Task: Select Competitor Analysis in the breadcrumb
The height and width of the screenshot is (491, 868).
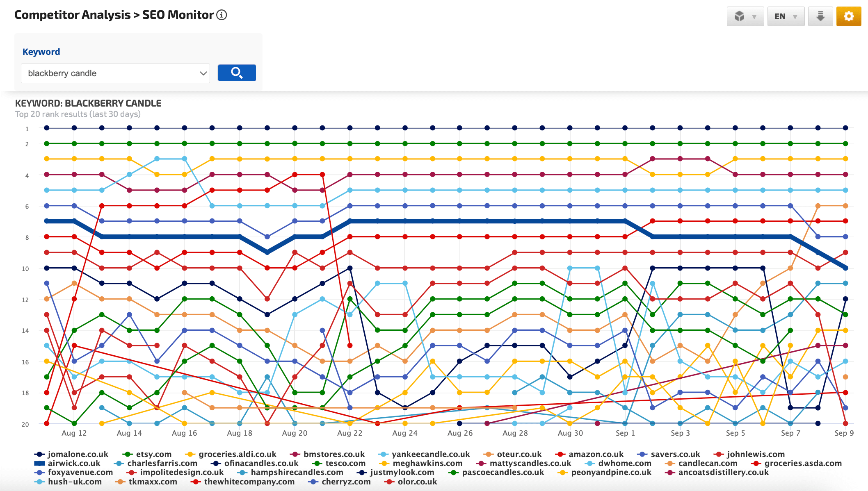Action: (x=71, y=15)
